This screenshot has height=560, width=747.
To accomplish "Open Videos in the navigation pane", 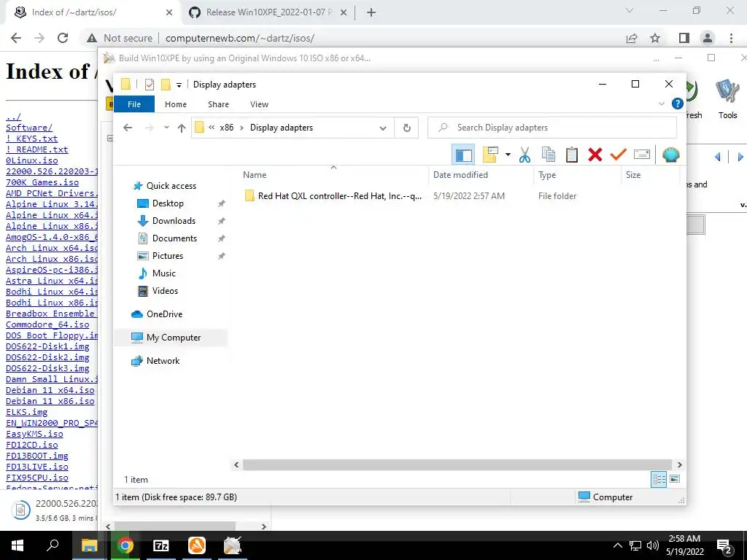I will click(x=166, y=291).
